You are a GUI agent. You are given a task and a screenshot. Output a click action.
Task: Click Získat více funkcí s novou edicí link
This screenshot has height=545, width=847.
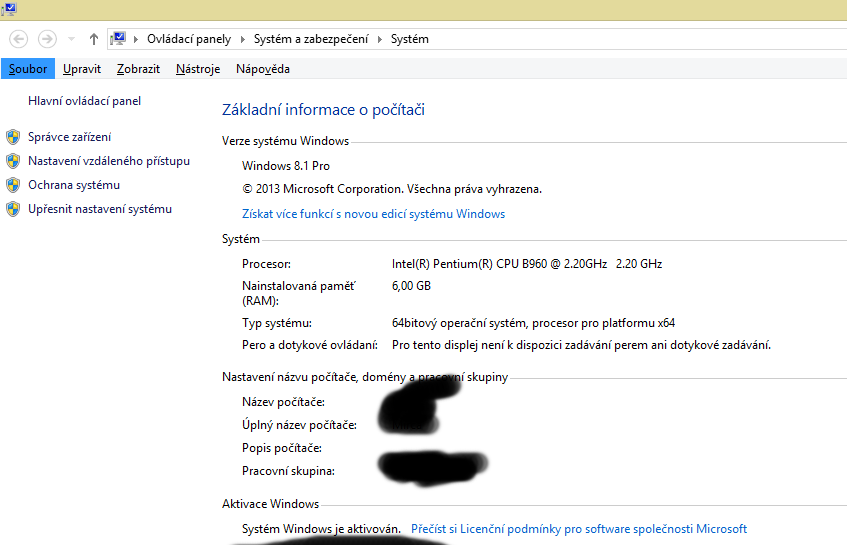pyautogui.click(x=373, y=214)
